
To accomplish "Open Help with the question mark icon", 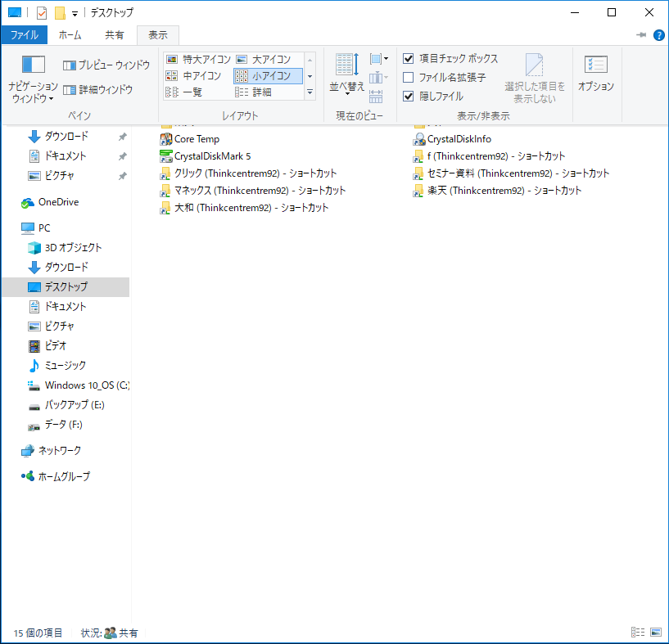I will click(x=658, y=35).
